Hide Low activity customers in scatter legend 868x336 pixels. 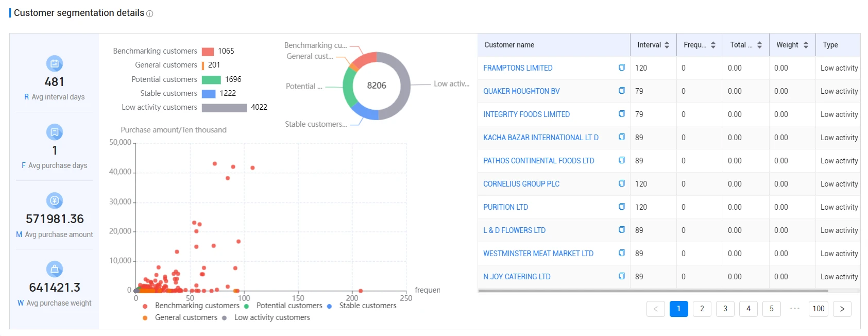click(266, 317)
